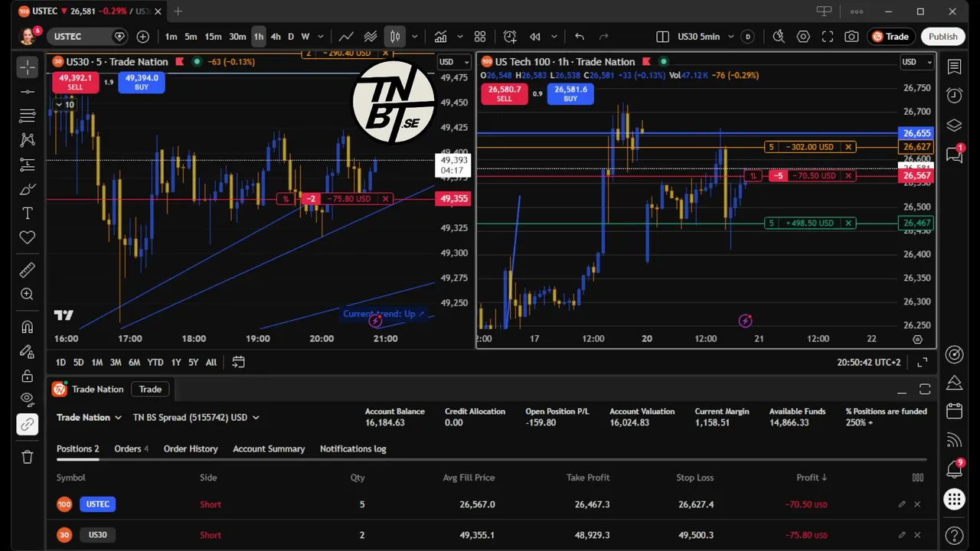Take a chart snapshot with camera
The height and width of the screenshot is (551, 980).
(x=851, y=37)
